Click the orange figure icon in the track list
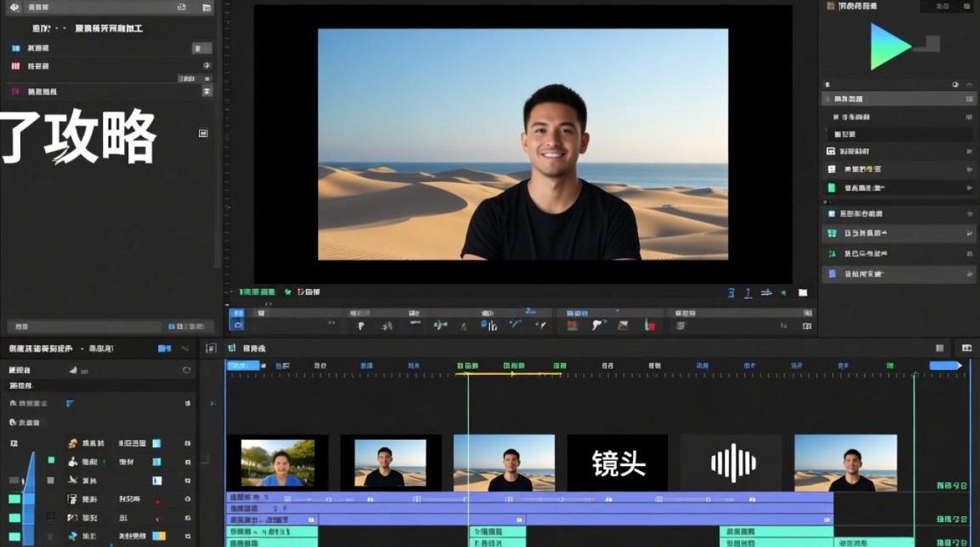The image size is (980, 547). [x=72, y=443]
